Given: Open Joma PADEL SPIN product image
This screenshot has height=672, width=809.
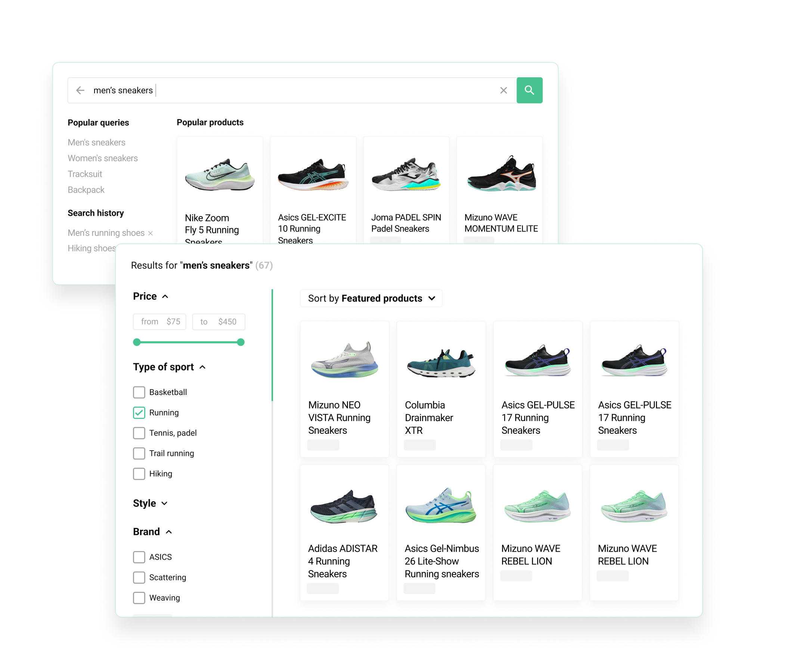Looking at the screenshot, I should pos(406,174).
